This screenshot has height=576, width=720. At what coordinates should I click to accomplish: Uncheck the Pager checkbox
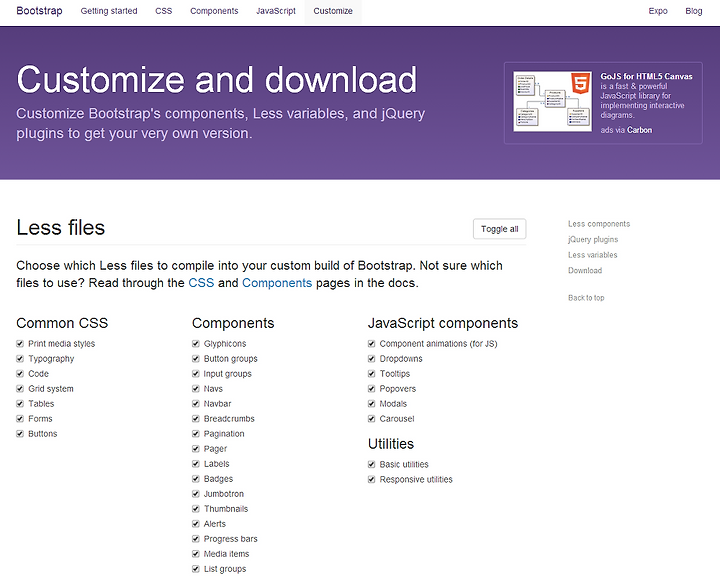(196, 448)
